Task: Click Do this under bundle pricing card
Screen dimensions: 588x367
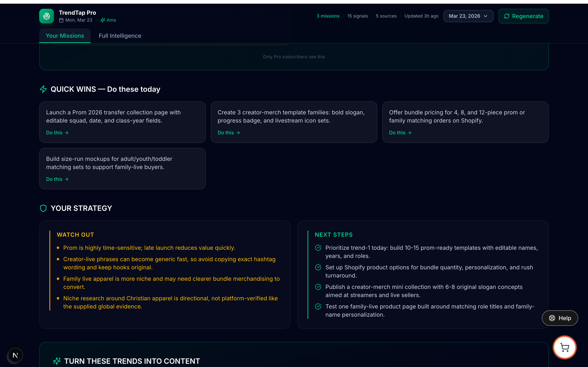Action: [x=400, y=133]
